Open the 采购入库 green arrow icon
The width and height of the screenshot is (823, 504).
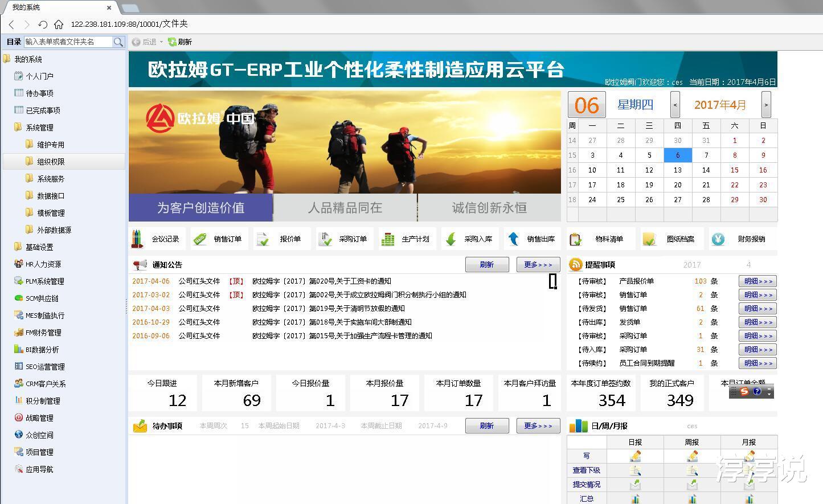point(451,239)
